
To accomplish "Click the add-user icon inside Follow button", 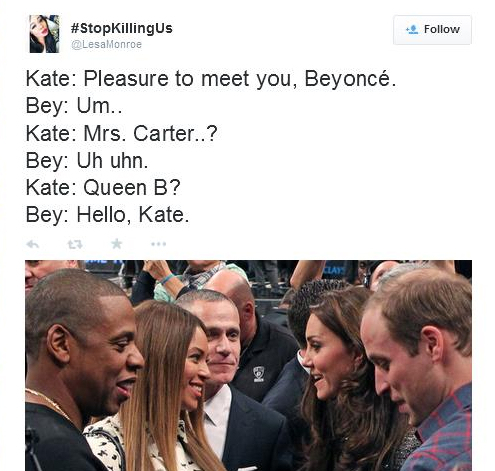I will (x=412, y=29).
